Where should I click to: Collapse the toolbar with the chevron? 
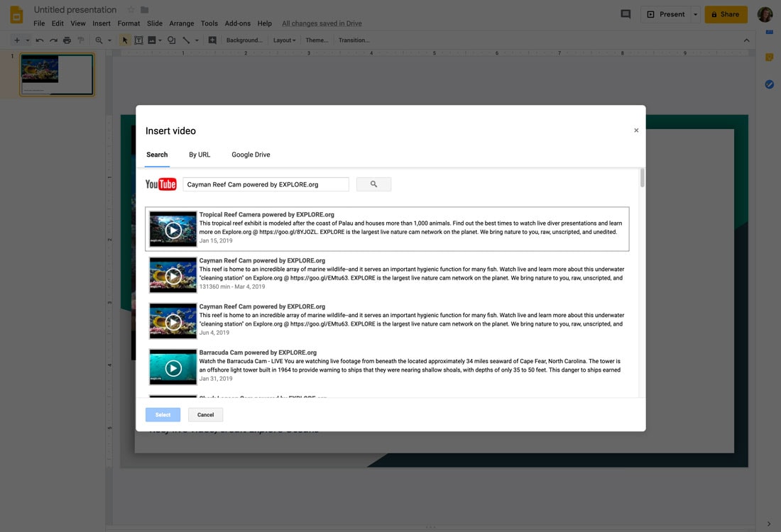pyautogui.click(x=746, y=40)
